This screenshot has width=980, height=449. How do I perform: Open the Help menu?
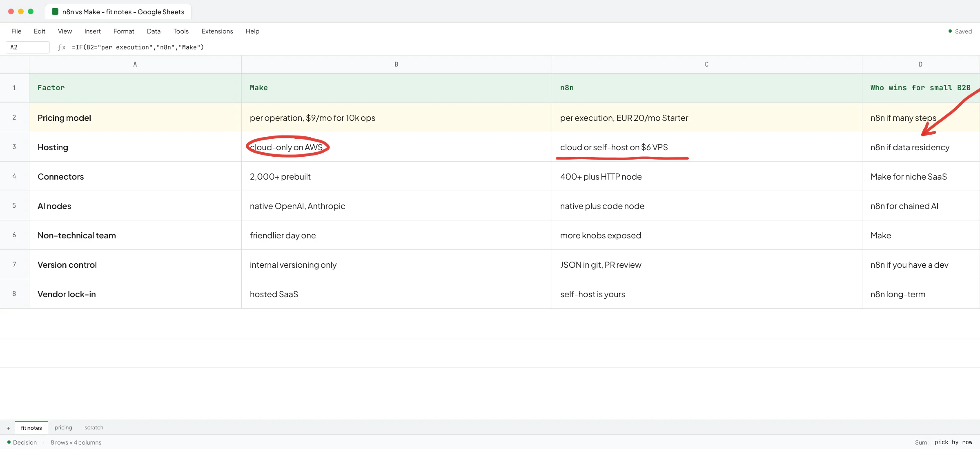coord(252,31)
